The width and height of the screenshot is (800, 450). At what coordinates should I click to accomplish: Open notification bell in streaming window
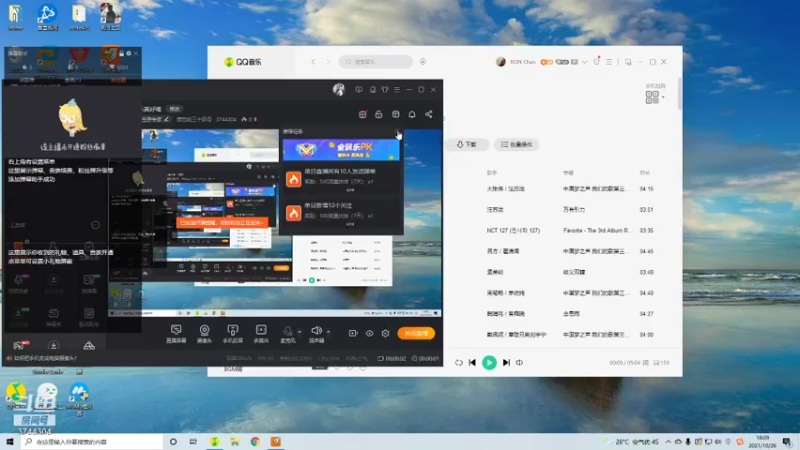(x=412, y=114)
